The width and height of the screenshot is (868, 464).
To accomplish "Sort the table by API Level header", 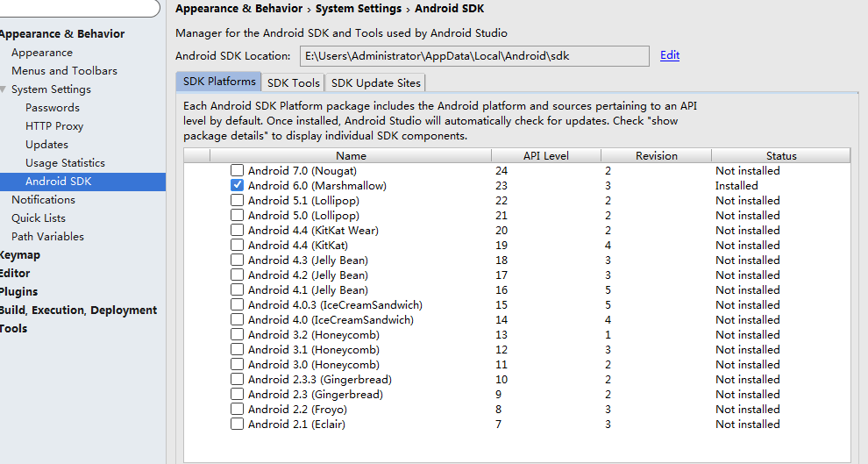I will (546, 155).
